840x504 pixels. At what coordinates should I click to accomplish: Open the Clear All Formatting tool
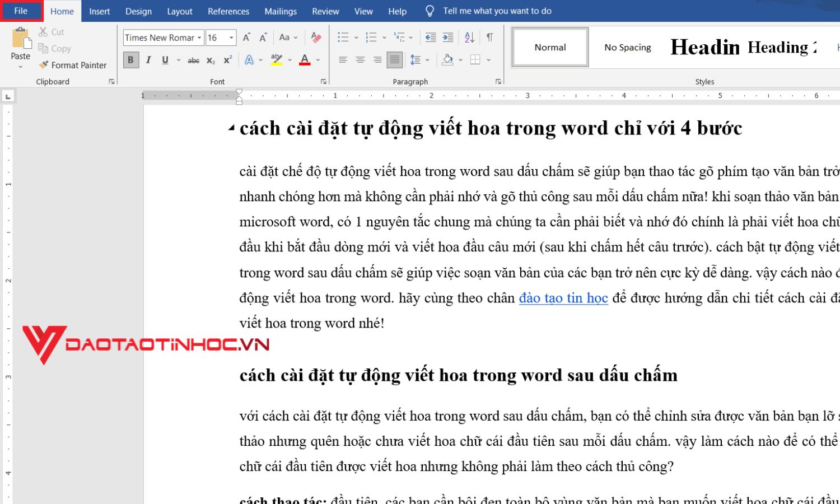pyautogui.click(x=315, y=38)
